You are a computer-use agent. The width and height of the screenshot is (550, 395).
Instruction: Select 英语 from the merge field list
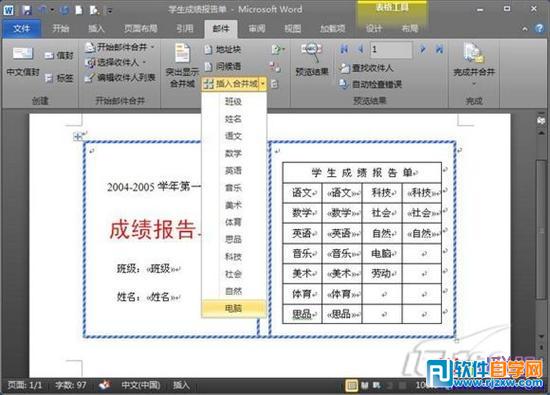233,170
